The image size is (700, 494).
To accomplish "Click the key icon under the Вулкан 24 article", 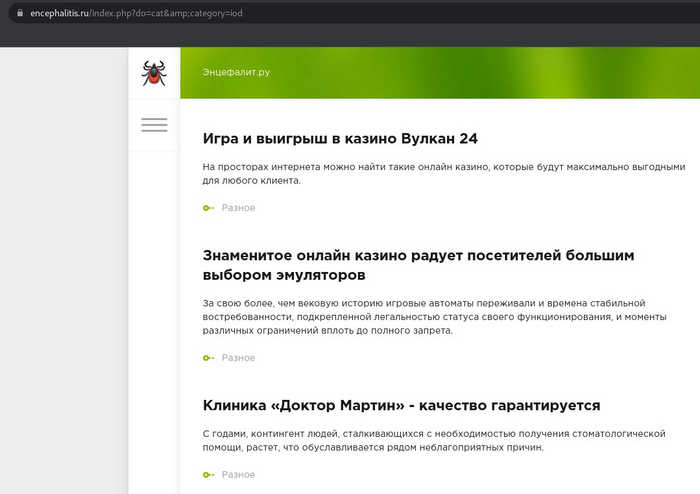I will [x=208, y=208].
